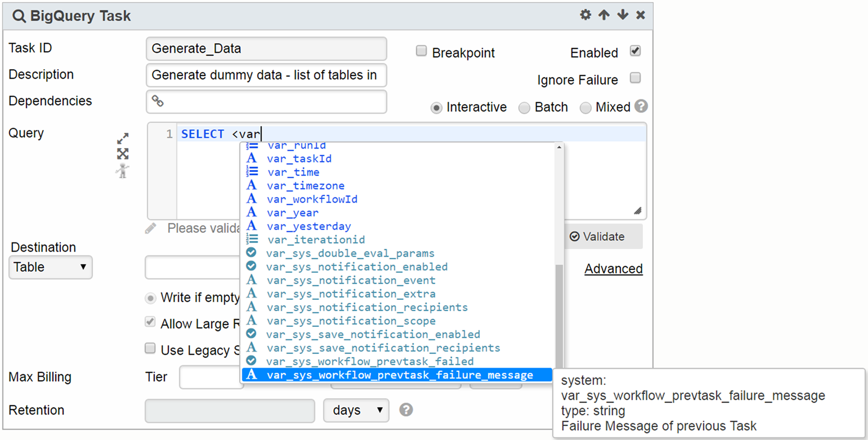Viewport: 868px width, 440px height.
Task: Enable the Breakpoint checkbox
Action: point(421,52)
